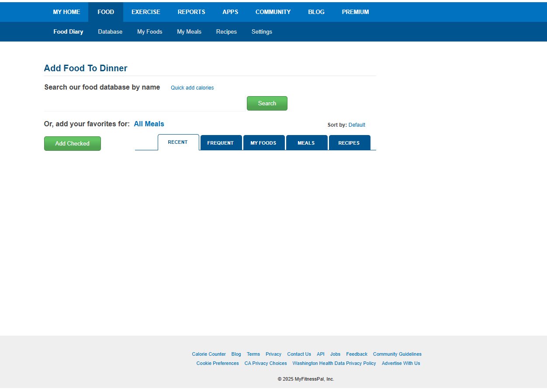Image resolution: width=547 pixels, height=392 pixels.
Task: Change the Sort by Default option
Action: point(357,125)
